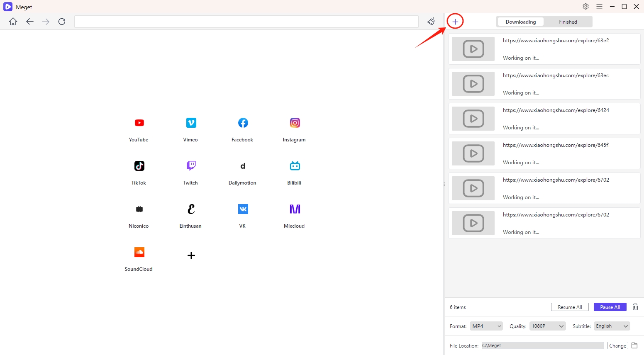This screenshot has width=644, height=355.
Task: Open the Instagram shortcut
Action: click(295, 129)
